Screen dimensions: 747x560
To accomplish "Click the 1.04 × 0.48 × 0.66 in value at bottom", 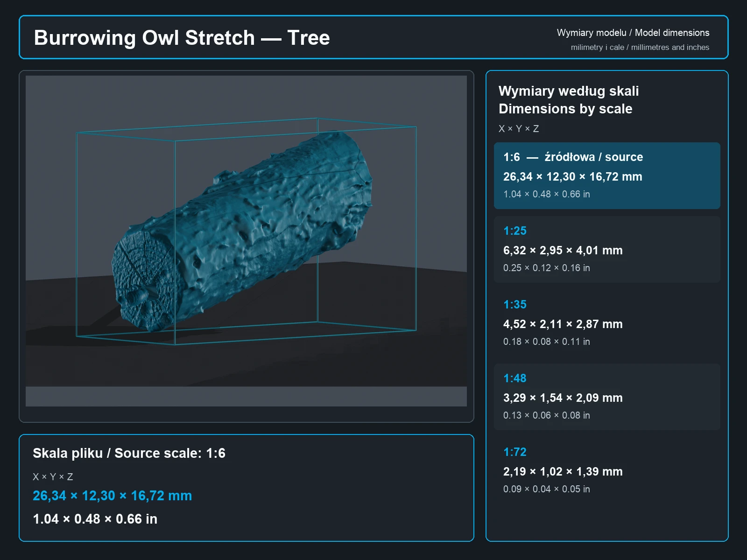I will (x=95, y=519).
